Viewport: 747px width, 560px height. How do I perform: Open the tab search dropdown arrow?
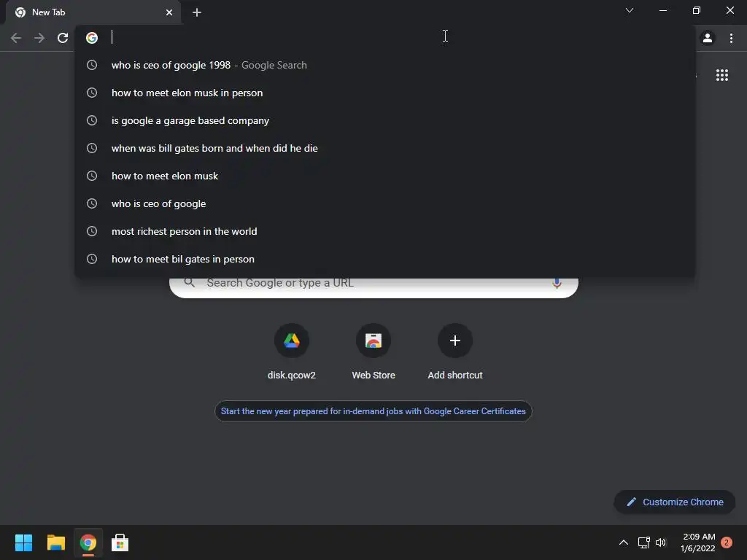[x=630, y=10]
